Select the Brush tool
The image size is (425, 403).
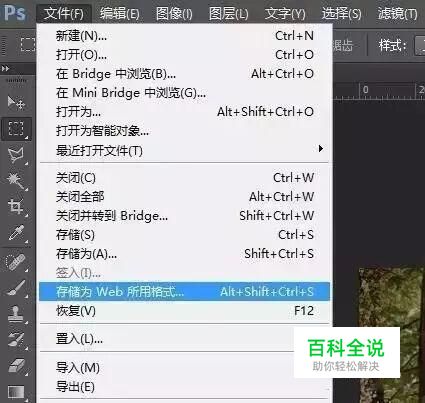click(x=16, y=288)
